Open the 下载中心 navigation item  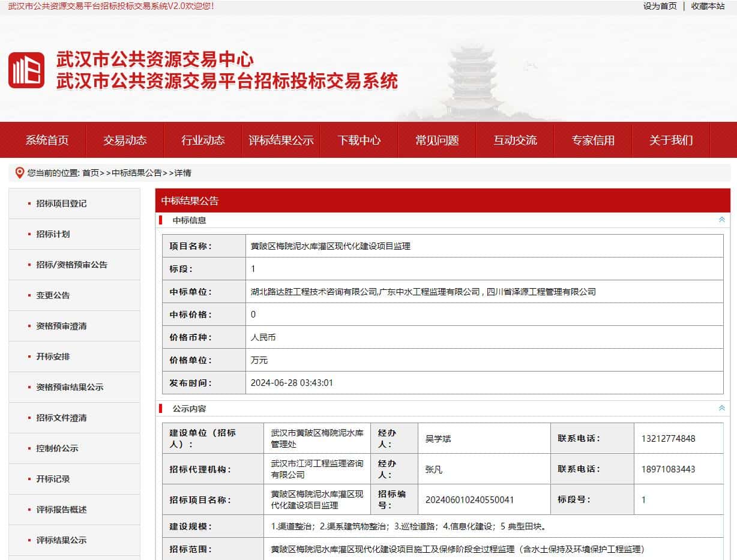[359, 140]
